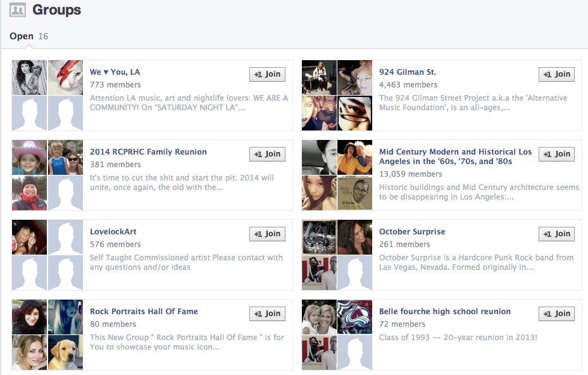Click the Groups icon beside the heading

pyautogui.click(x=17, y=10)
